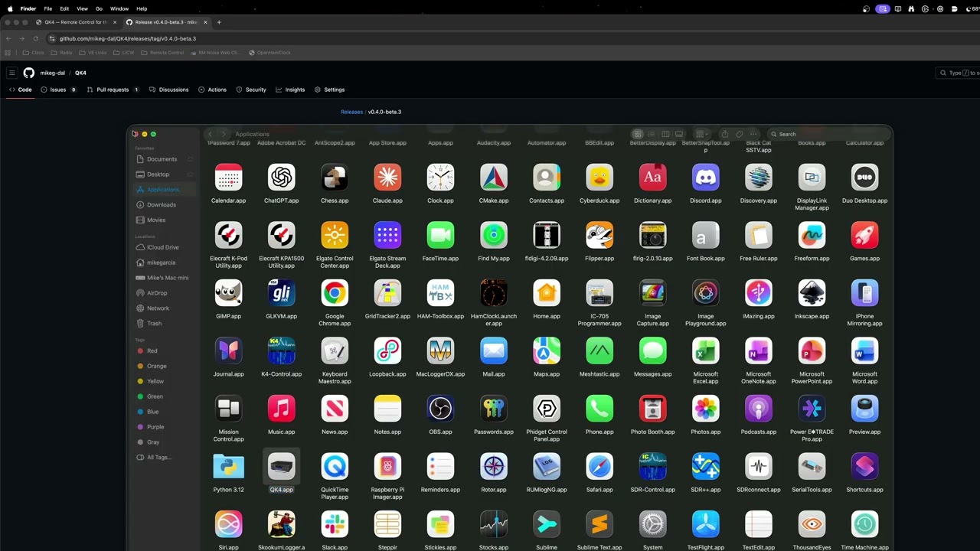This screenshot has height=551, width=980.
Task: Select Cyberduck.app icon
Action: 599,178
